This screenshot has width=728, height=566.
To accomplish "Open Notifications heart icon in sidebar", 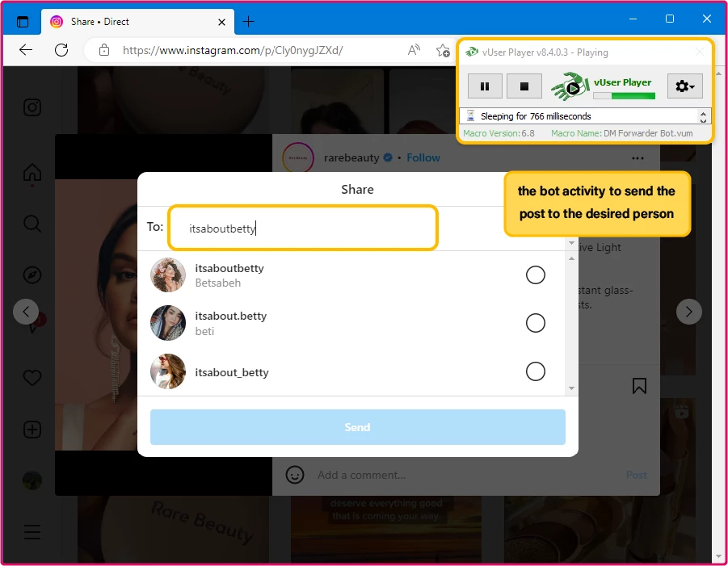I will [x=32, y=378].
